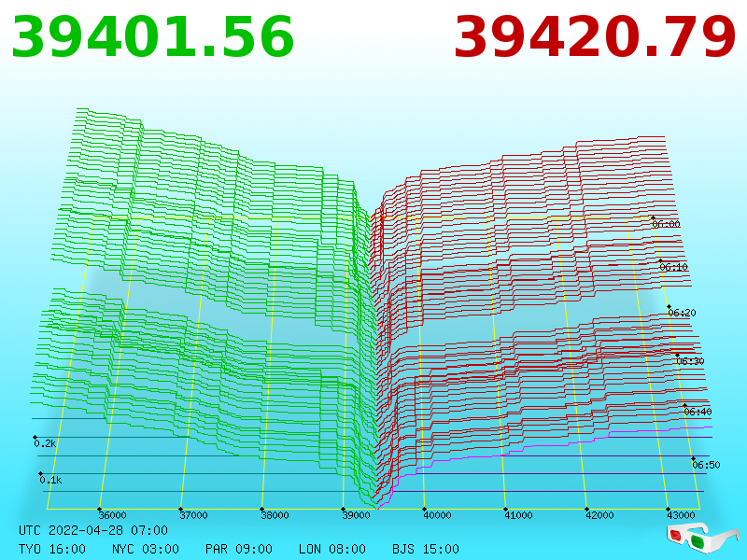Click the 06:40 time axis marker
The height and width of the screenshot is (560, 747).
(x=698, y=412)
